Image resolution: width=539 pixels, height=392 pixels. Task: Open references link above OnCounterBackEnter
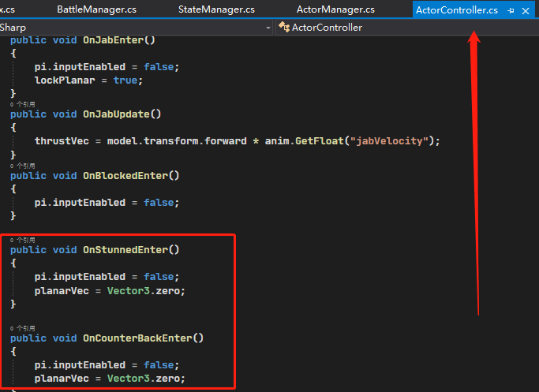coord(23,328)
